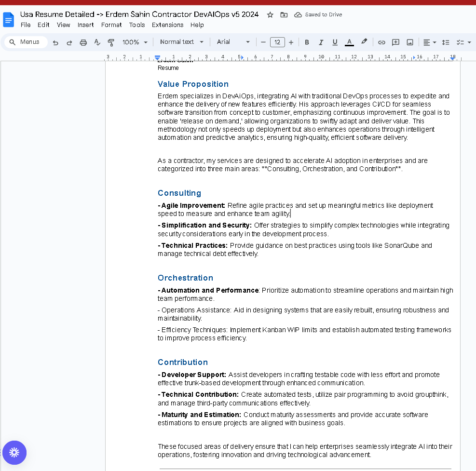Viewport: 476px width, 471px height.
Task: Click the left indent marker on ruler
Action: (x=157, y=58)
